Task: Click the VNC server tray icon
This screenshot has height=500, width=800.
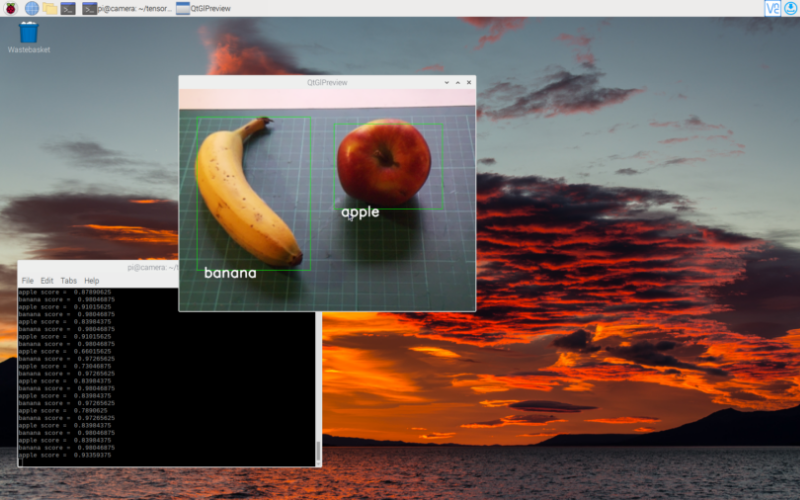Action: tap(772, 8)
